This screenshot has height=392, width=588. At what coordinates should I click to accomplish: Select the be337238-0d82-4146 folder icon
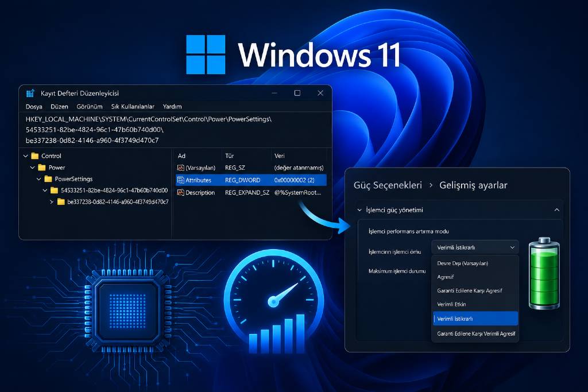(61, 202)
